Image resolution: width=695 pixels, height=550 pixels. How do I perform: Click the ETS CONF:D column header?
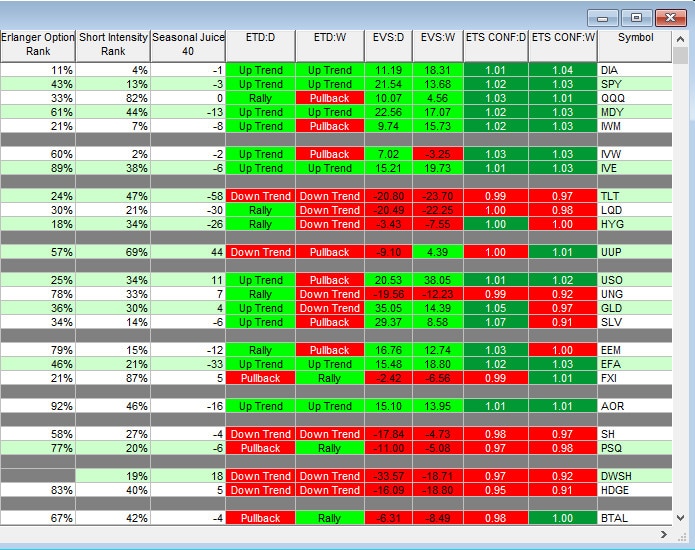[x=496, y=46]
